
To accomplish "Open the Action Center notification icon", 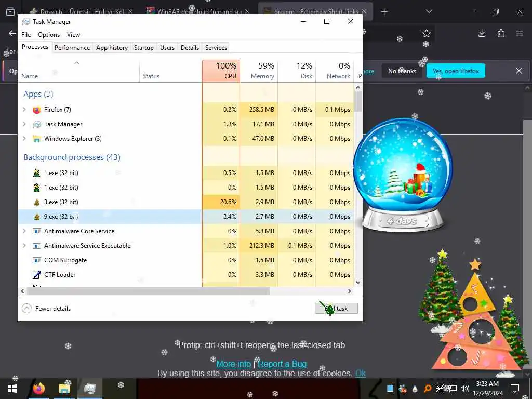I will pyautogui.click(x=515, y=389).
